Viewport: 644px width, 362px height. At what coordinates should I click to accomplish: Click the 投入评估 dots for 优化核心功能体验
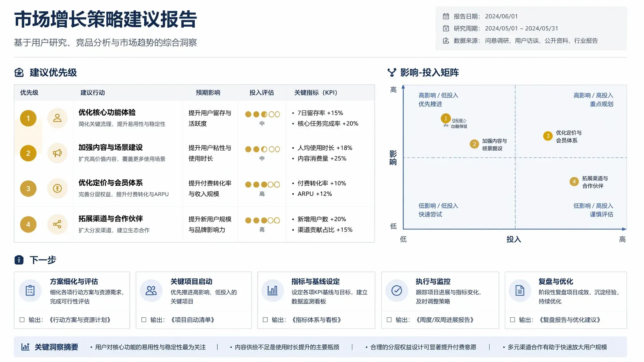point(262,114)
